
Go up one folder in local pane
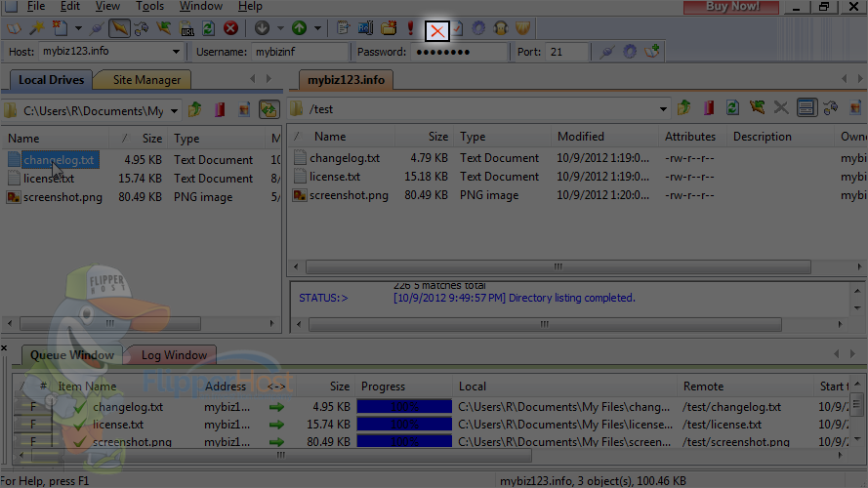195,109
